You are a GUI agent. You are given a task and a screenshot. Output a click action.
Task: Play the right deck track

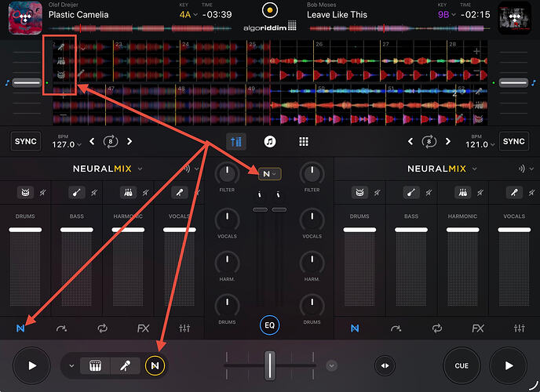509,365
